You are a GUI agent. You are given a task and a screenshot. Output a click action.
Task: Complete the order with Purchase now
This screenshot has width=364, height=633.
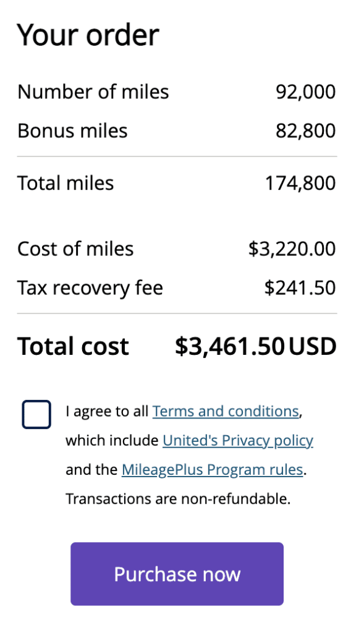(x=177, y=574)
